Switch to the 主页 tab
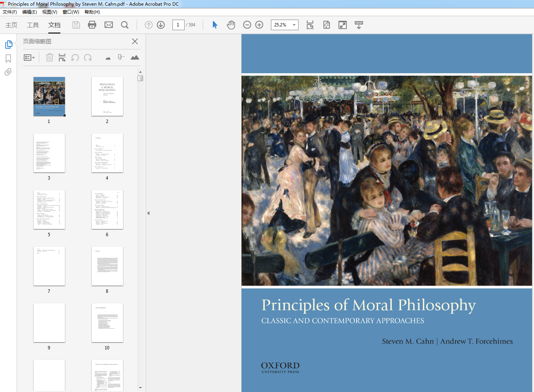This screenshot has width=534, height=392. [11, 25]
